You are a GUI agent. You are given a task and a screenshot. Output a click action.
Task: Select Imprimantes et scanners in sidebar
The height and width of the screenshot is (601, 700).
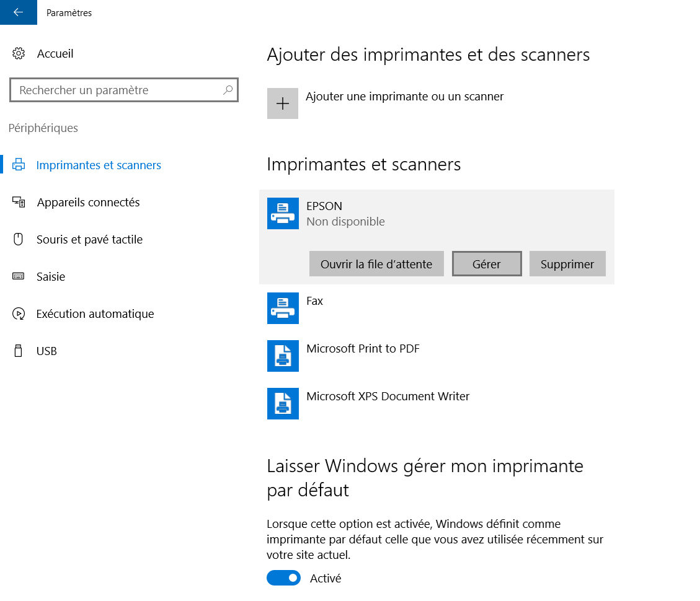point(99,165)
